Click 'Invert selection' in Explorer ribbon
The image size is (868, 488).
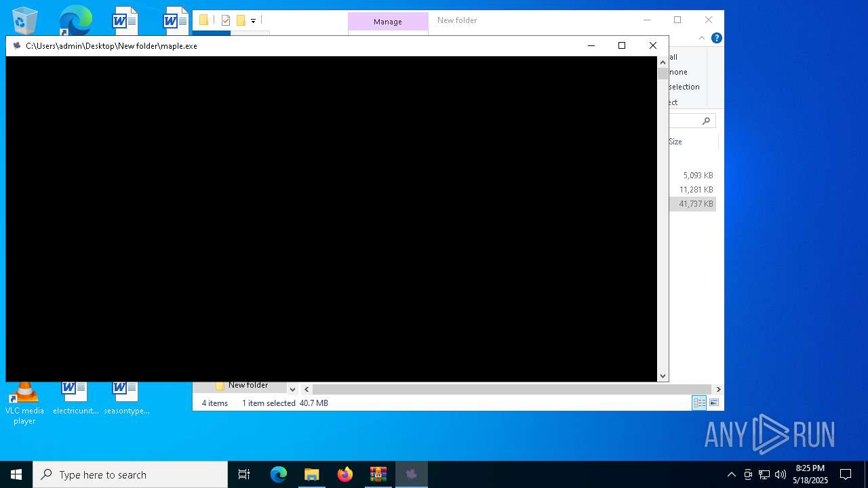pos(684,87)
